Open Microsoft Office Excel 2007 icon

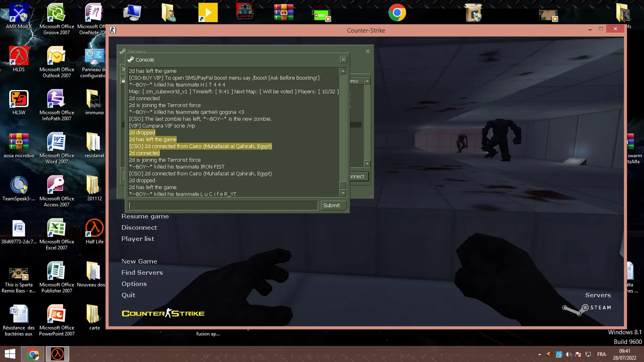(57, 234)
